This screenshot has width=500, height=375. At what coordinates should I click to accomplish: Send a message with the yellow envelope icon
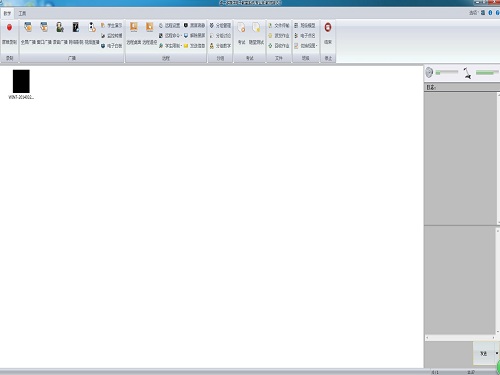tap(194, 46)
